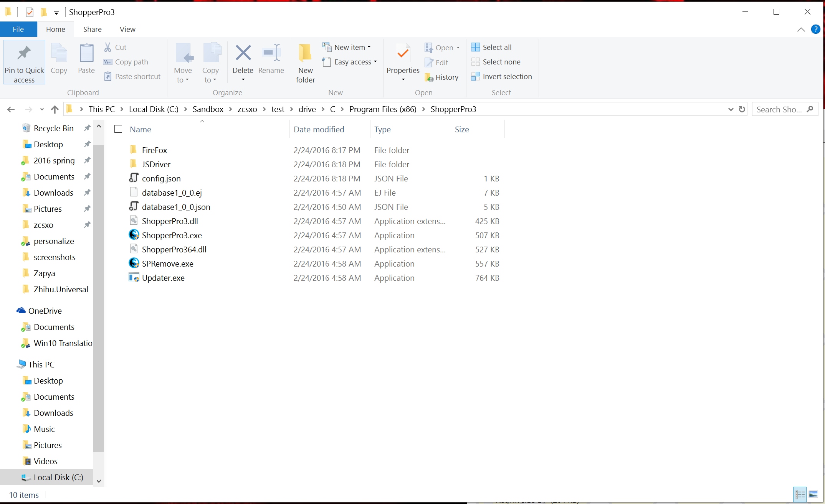Click the help question mark icon
Viewport: 825px width, 504px height.
click(x=815, y=29)
